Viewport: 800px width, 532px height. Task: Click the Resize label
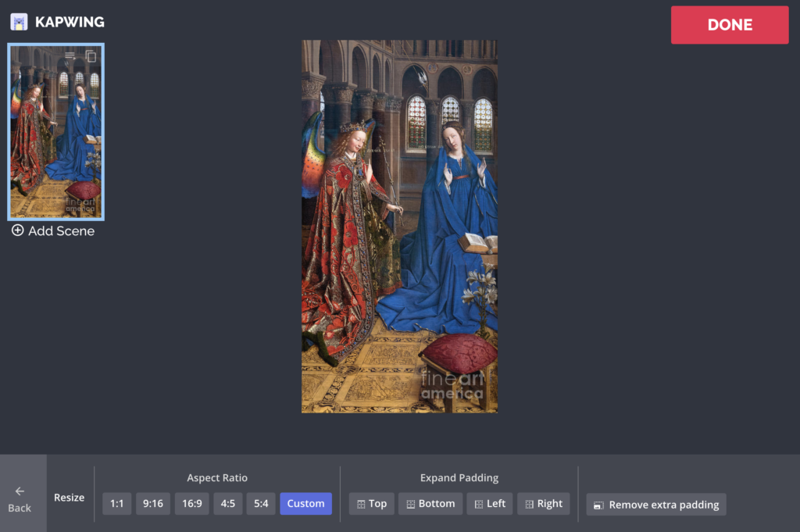click(70, 498)
